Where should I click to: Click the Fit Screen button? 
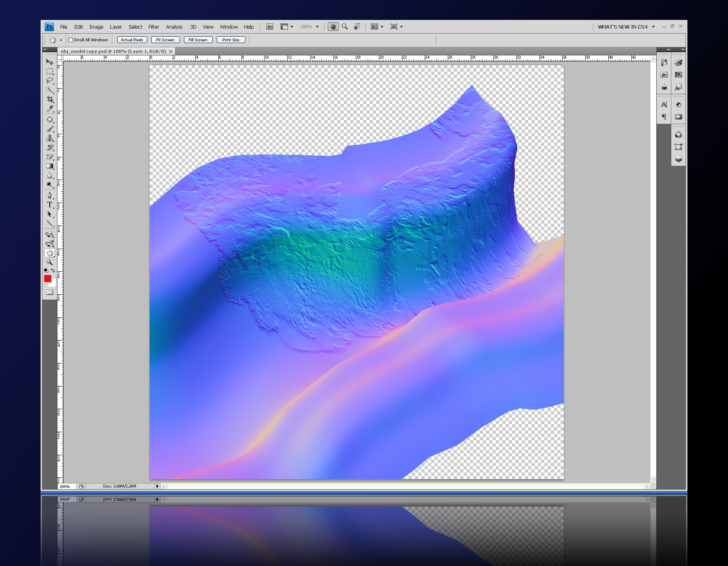coord(165,40)
